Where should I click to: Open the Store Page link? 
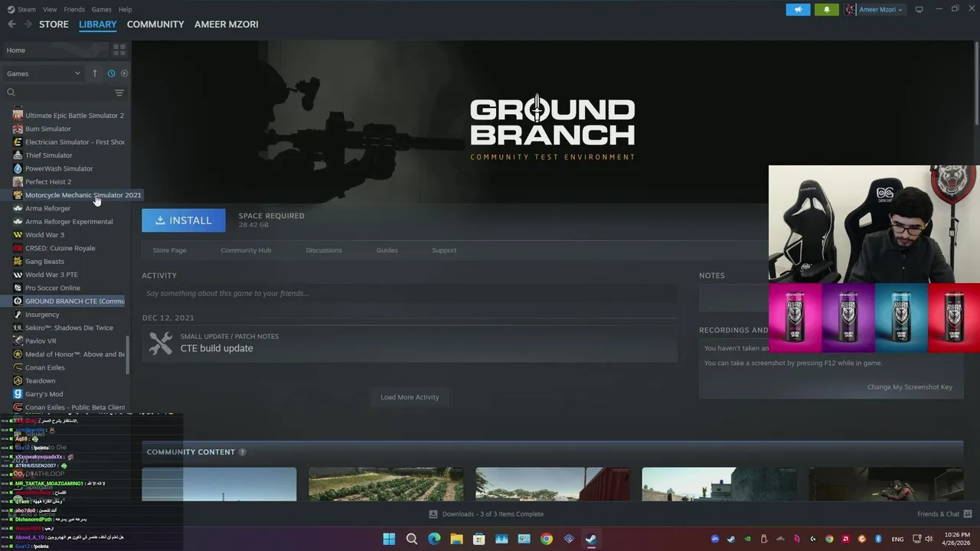pyautogui.click(x=169, y=250)
